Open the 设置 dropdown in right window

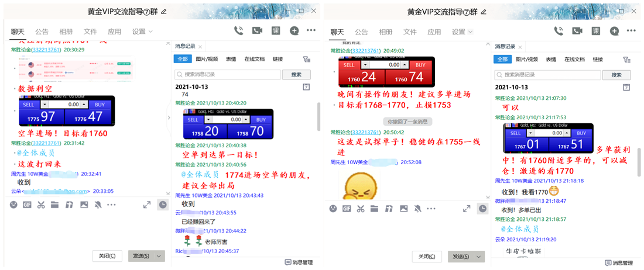click(463, 32)
